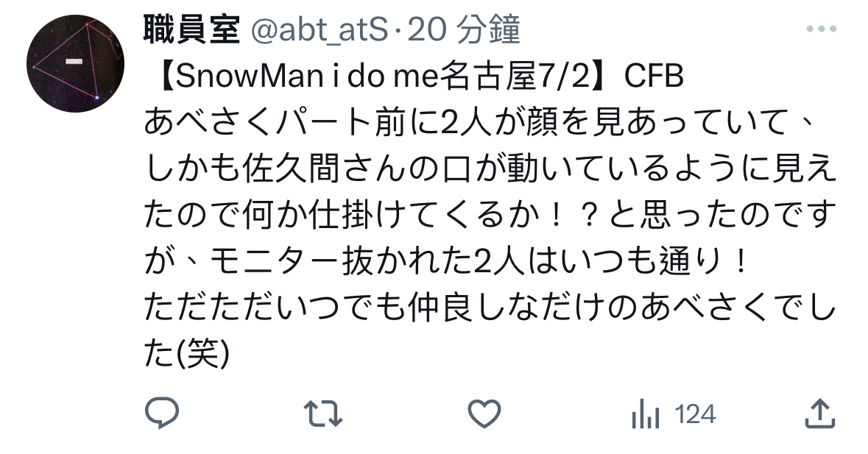
Task: Click the bright star in the avatar image
Action: point(97,98)
